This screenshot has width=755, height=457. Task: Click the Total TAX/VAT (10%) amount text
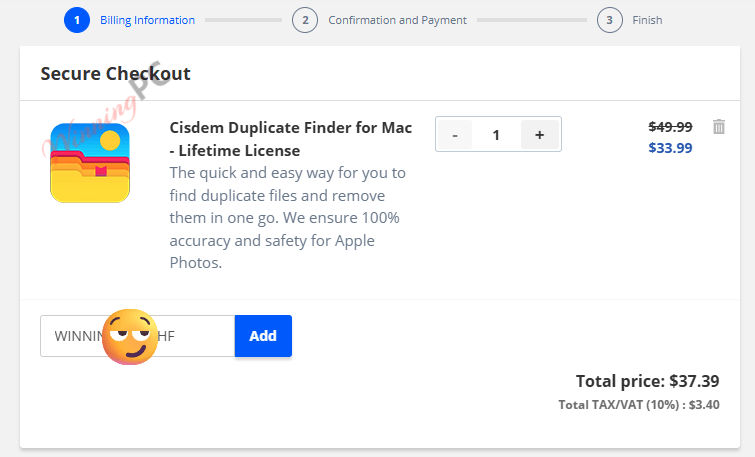pos(639,405)
